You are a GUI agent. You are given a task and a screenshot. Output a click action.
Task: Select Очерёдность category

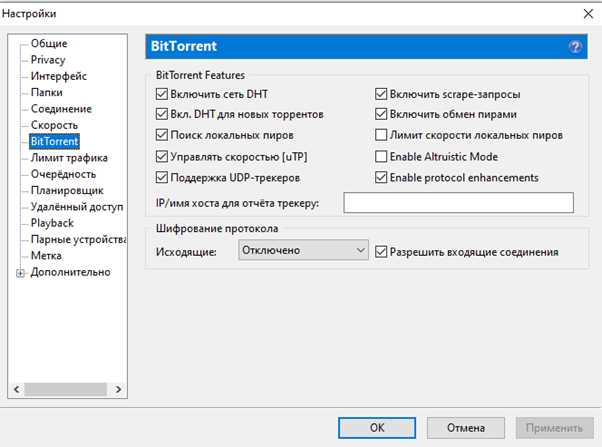coord(63,174)
